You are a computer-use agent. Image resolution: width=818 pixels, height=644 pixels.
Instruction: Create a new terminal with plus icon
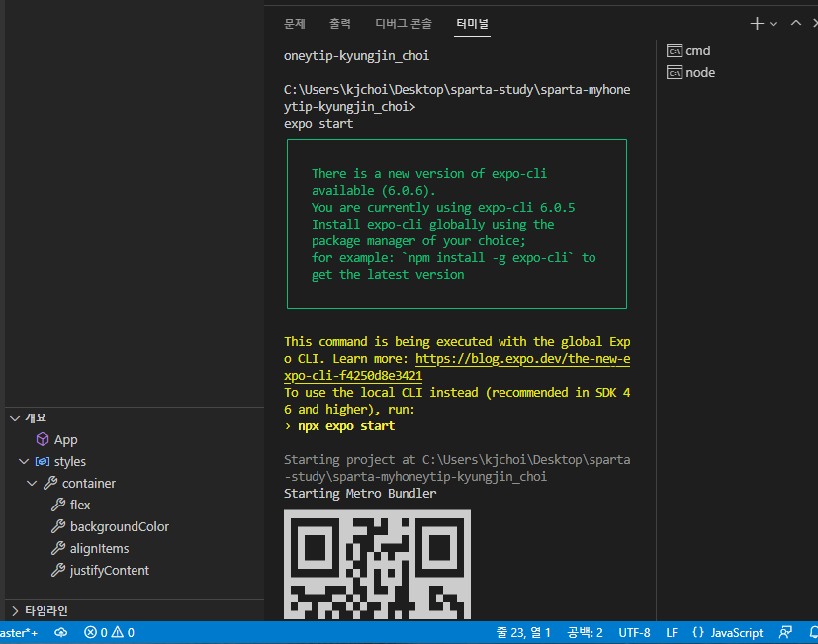pyautogui.click(x=757, y=23)
